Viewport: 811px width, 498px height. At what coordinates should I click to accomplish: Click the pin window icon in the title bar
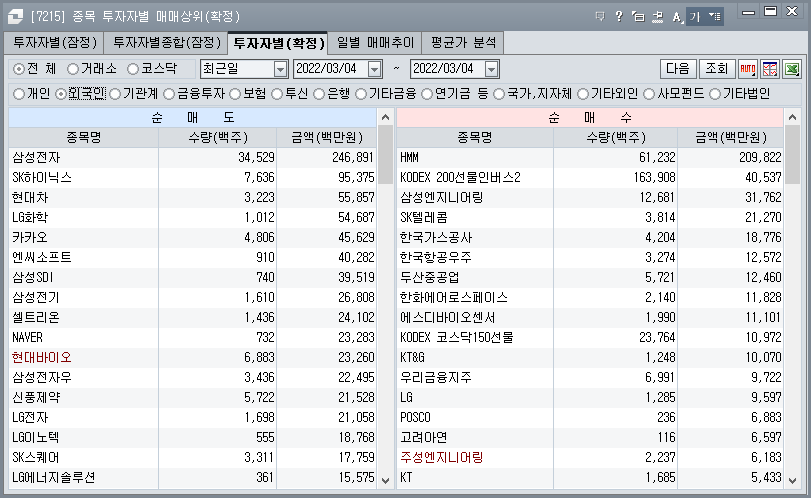(658, 17)
